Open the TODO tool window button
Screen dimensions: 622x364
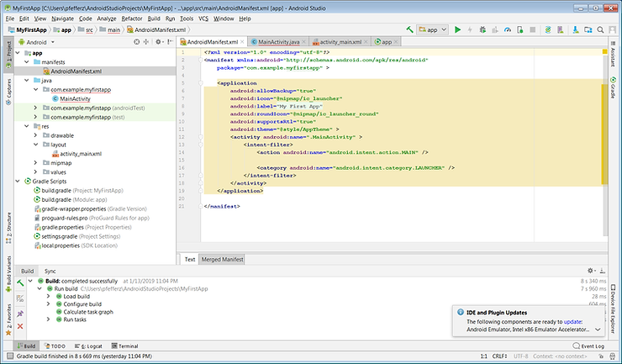point(55,346)
